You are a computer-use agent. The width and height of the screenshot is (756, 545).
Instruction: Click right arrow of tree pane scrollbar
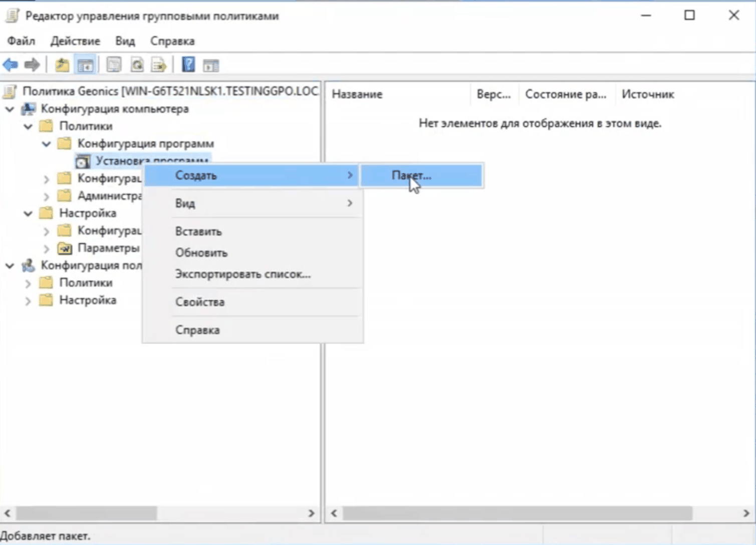coord(311,513)
